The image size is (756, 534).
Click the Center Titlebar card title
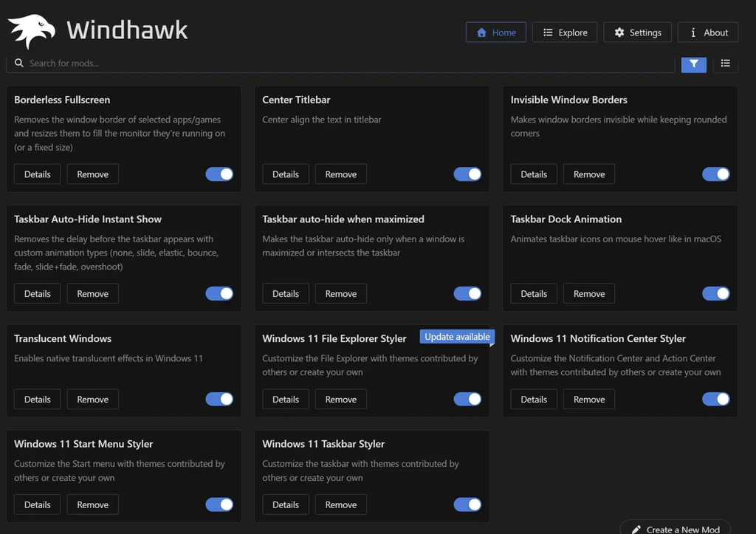coord(296,100)
